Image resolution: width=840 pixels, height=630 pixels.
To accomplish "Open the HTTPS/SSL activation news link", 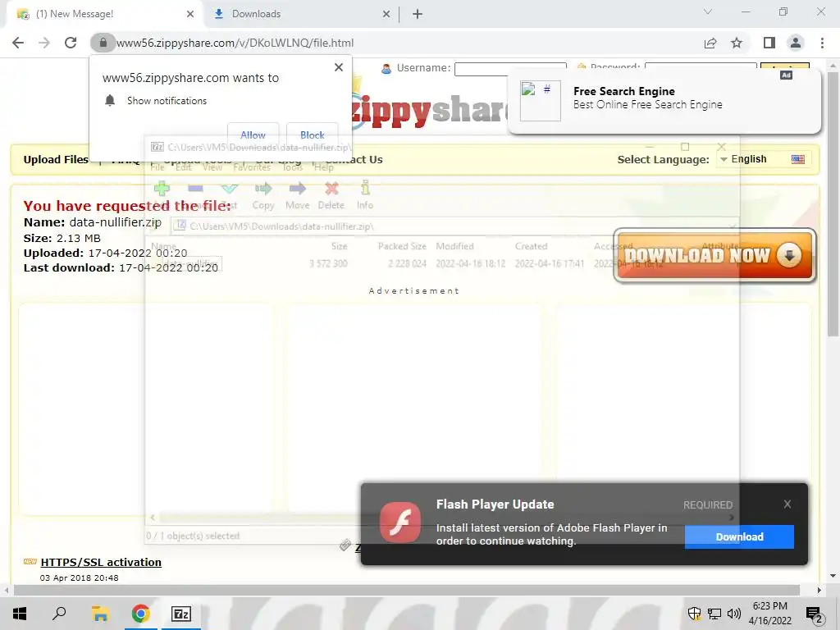I will [x=101, y=563].
